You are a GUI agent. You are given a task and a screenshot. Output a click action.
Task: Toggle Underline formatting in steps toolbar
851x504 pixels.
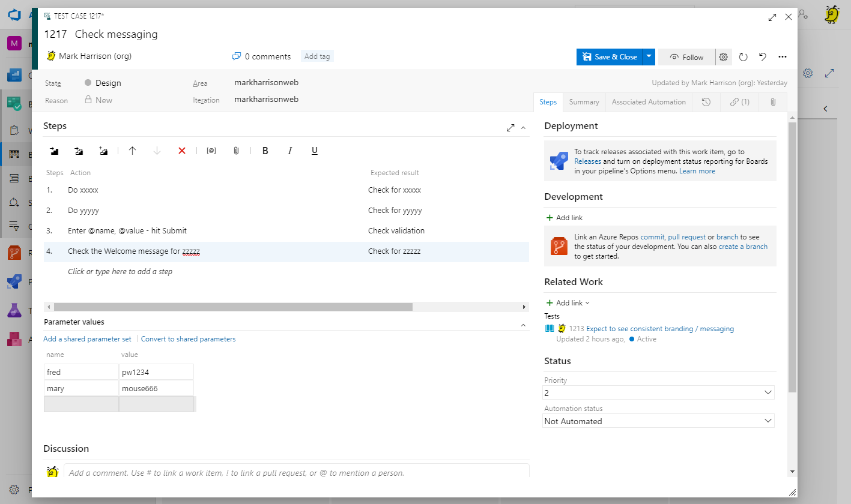pyautogui.click(x=315, y=151)
